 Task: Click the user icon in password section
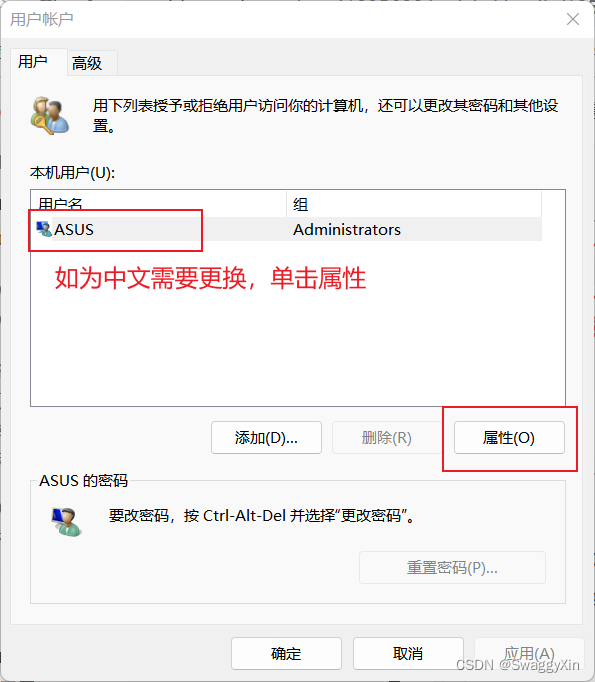[x=66, y=522]
